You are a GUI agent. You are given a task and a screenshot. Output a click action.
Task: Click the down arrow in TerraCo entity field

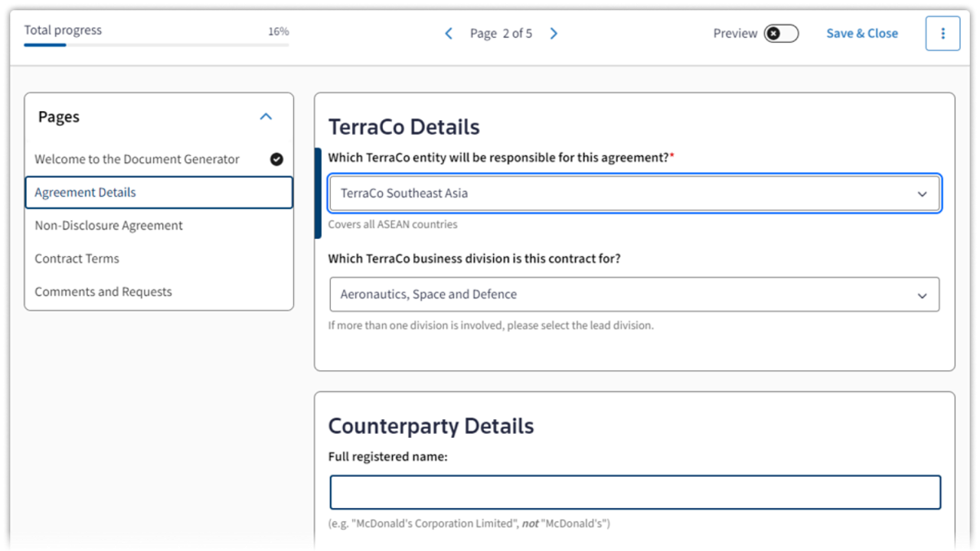pos(922,194)
